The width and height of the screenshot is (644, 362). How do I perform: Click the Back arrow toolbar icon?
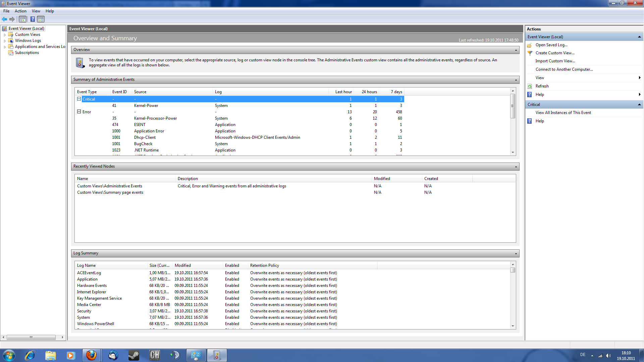pos(4,19)
